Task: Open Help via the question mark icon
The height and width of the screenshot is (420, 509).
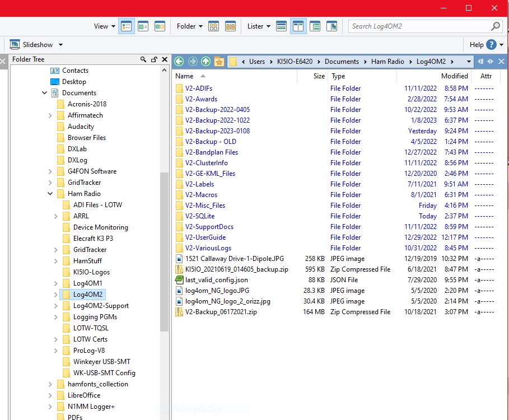Action: pyautogui.click(x=492, y=44)
